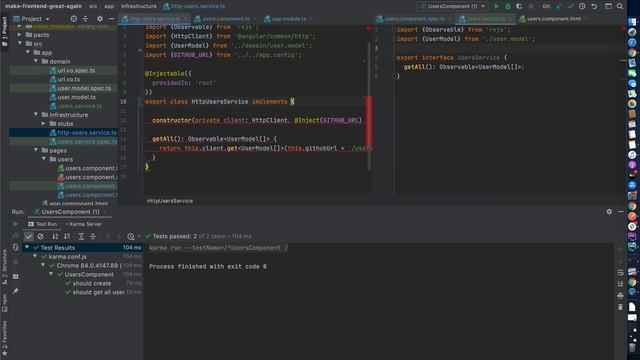Click the infrastructure breadcrumb in navigation bar
The image size is (640, 360).
click(x=139, y=6)
